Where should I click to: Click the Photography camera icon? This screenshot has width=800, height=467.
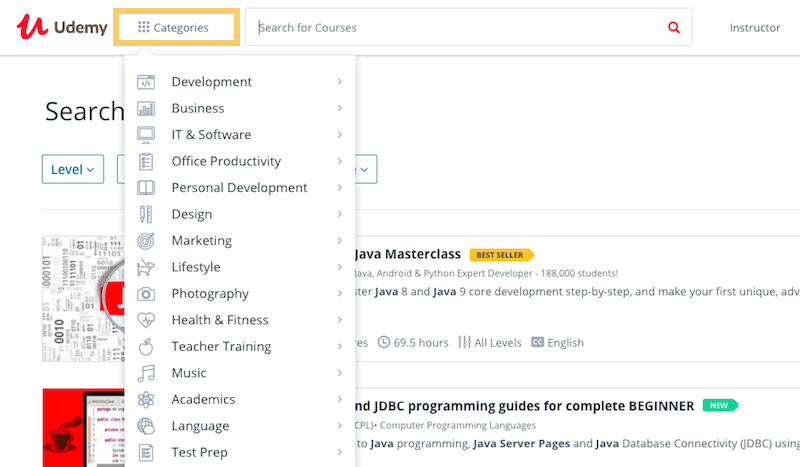[146, 293]
